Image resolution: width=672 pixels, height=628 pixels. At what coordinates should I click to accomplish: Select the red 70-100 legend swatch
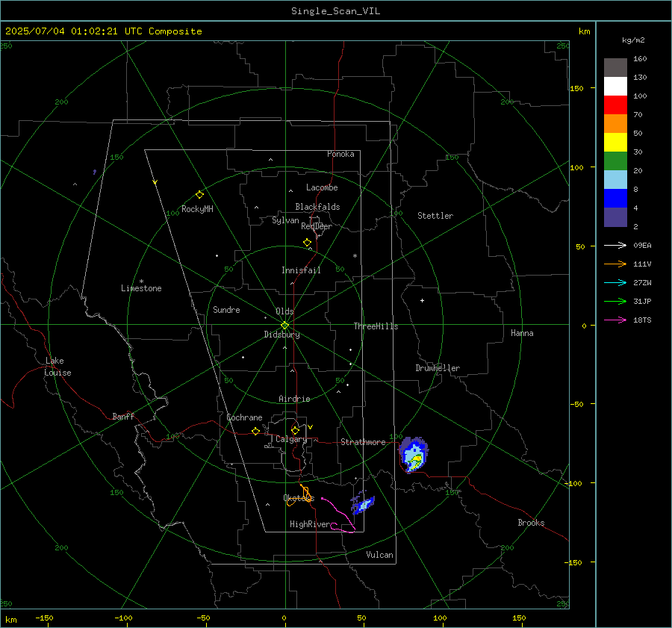pos(615,105)
